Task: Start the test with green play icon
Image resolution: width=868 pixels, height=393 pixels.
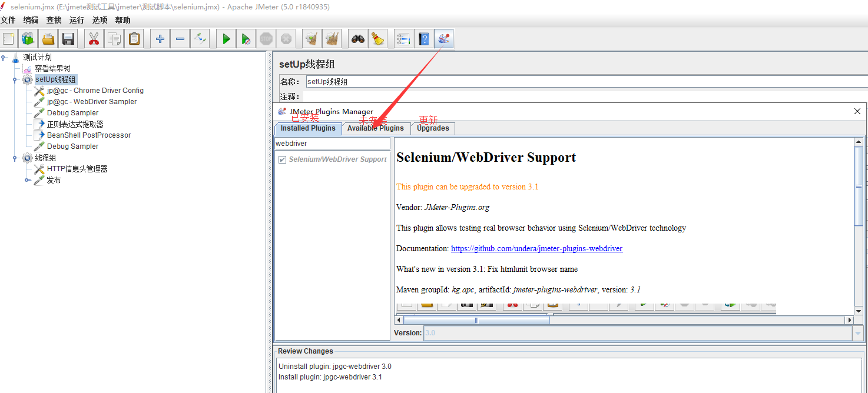Action: 226,39
